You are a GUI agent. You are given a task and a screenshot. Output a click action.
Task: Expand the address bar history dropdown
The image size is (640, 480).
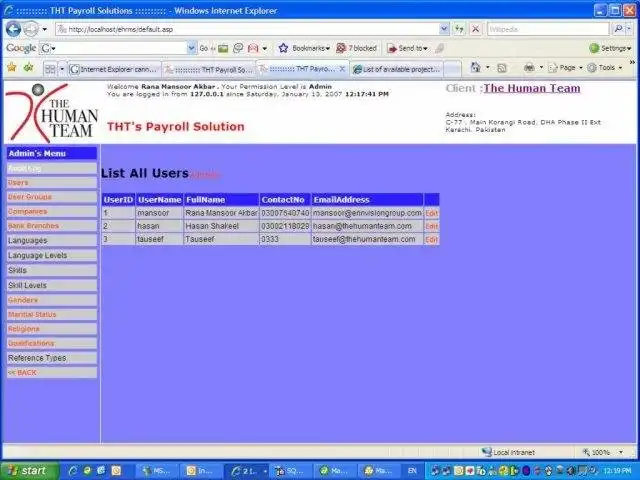click(x=444, y=29)
